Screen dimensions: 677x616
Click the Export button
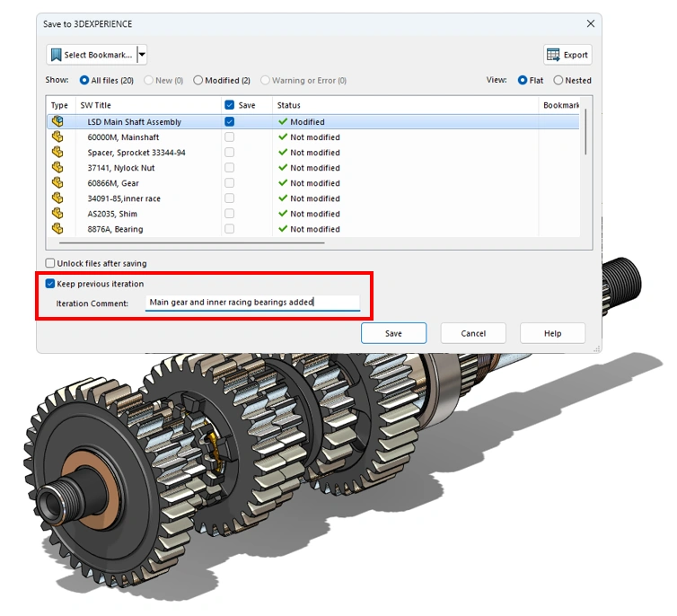pyautogui.click(x=567, y=55)
